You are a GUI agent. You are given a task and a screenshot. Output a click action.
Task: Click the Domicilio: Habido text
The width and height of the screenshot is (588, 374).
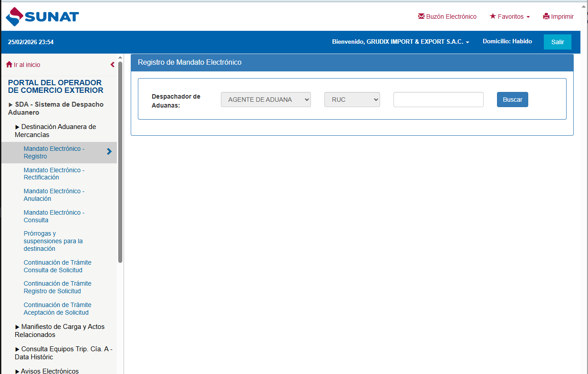pyautogui.click(x=507, y=41)
